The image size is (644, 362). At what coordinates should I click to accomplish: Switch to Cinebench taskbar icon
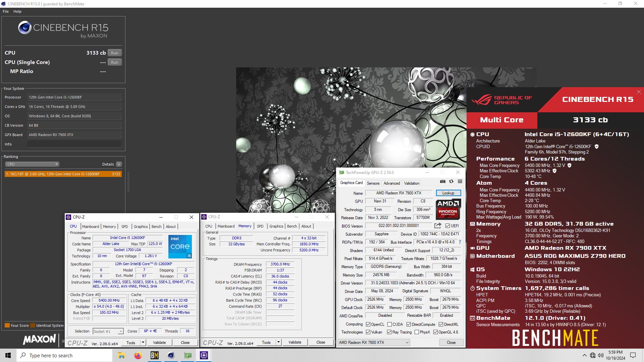171,355
